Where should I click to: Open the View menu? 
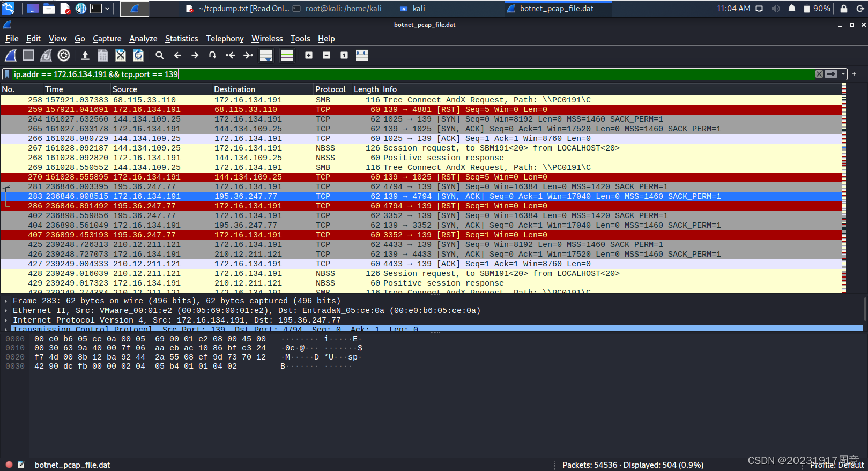click(57, 39)
